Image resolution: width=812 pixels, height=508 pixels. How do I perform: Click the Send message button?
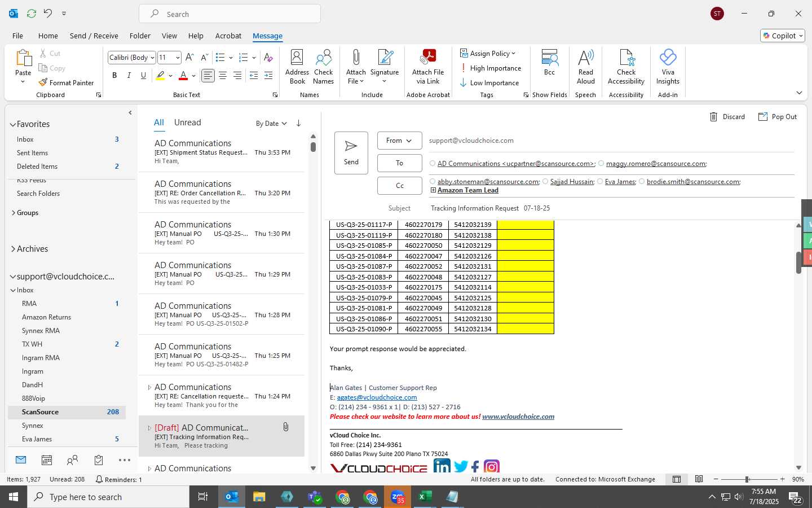pyautogui.click(x=351, y=153)
